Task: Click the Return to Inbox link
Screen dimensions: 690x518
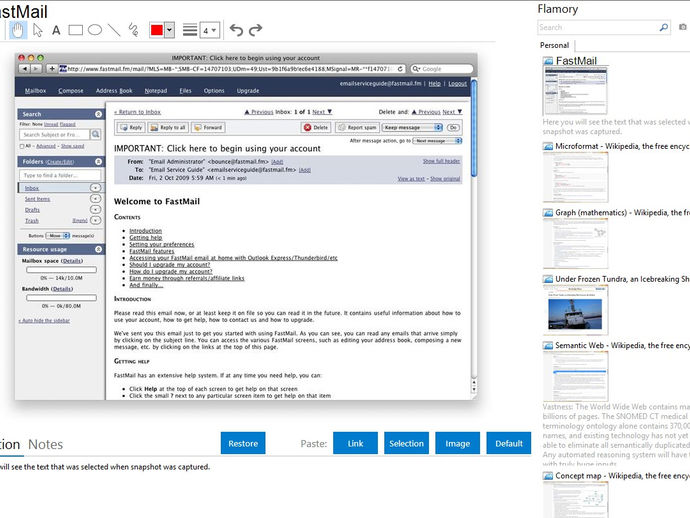Action: pos(137,112)
